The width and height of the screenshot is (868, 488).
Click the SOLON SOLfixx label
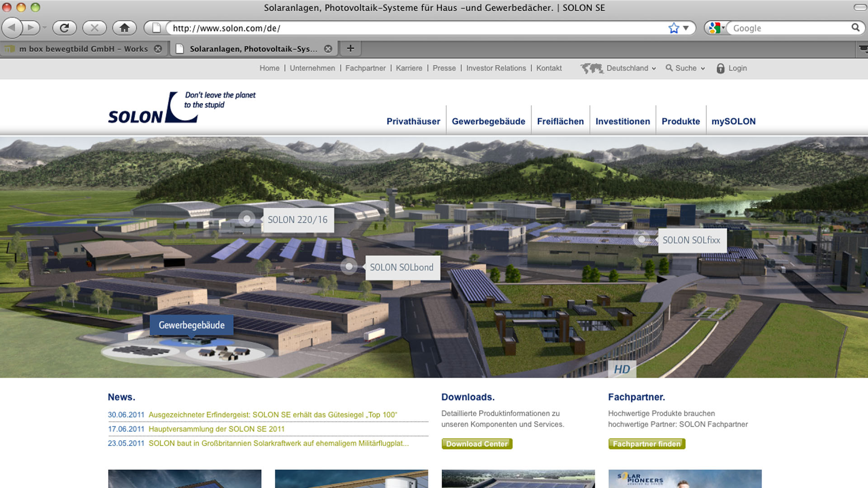[x=692, y=240]
